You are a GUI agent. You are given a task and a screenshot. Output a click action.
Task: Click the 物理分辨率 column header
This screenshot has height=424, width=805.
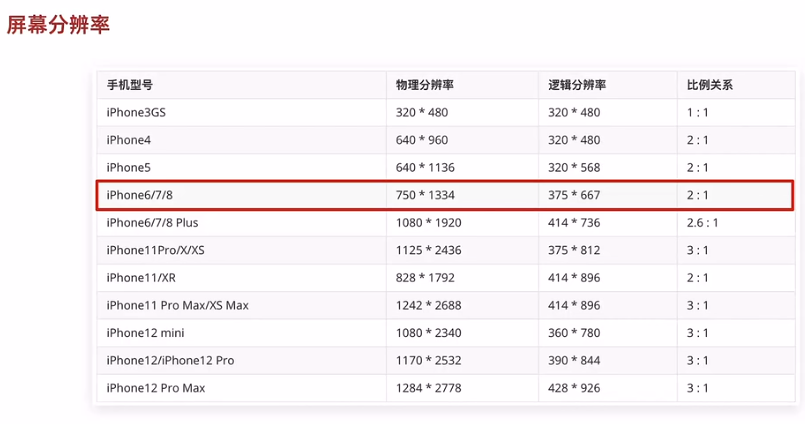[x=424, y=85]
